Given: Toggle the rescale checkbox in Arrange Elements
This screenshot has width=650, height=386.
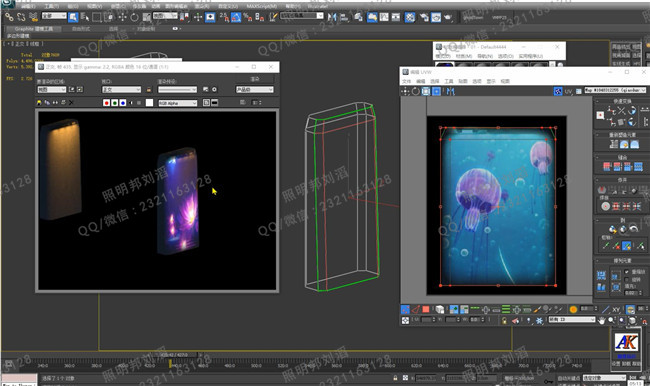Looking at the screenshot, I should [x=626, y=272].
